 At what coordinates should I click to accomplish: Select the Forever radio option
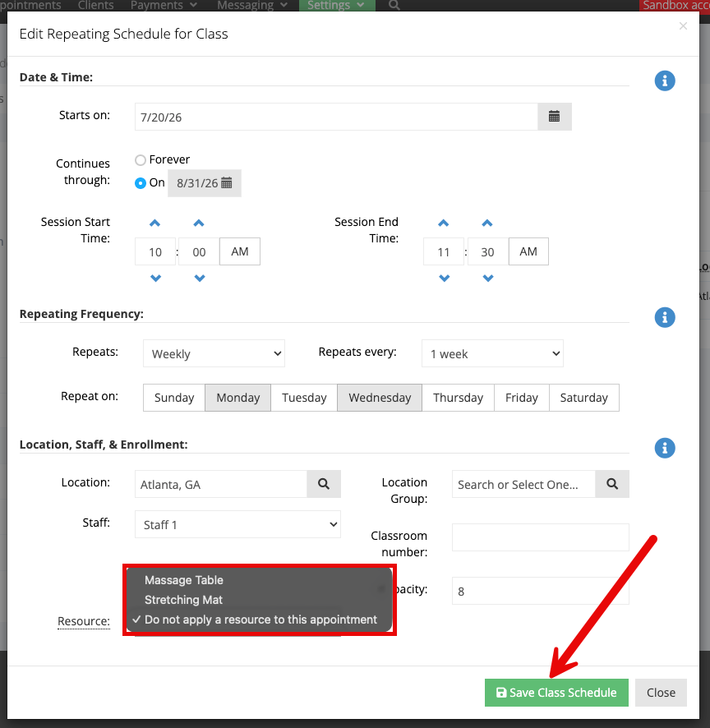141,160
